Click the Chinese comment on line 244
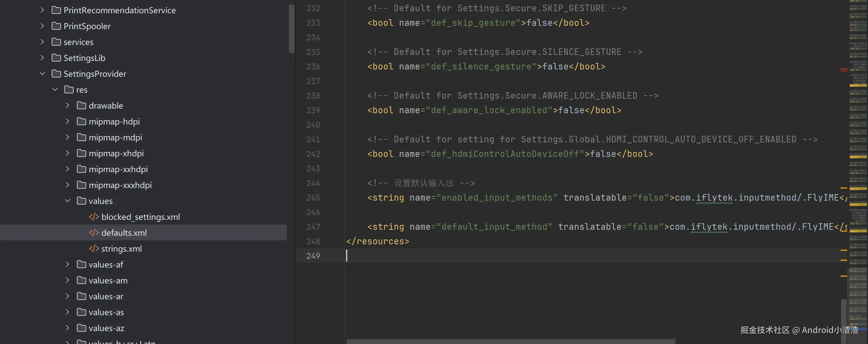This screenshot has width=868, height=344. pyautogui.click(x=421, y=183)
